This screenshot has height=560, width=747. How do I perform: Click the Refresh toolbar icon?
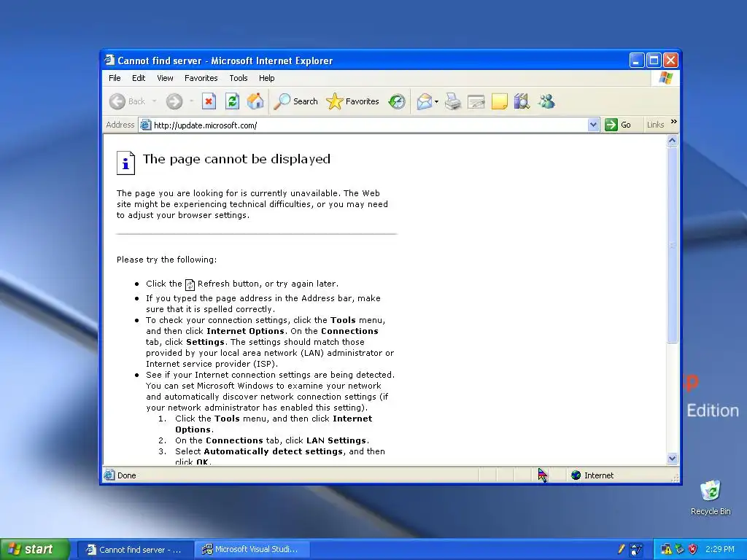(232, 101)
